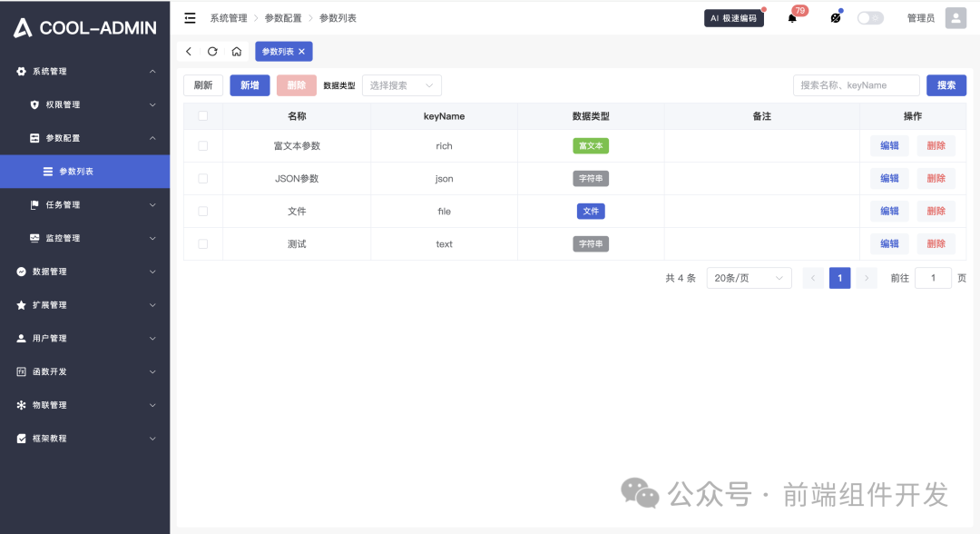Open the 选择搜索 data type dropdown

coord(400,84)
